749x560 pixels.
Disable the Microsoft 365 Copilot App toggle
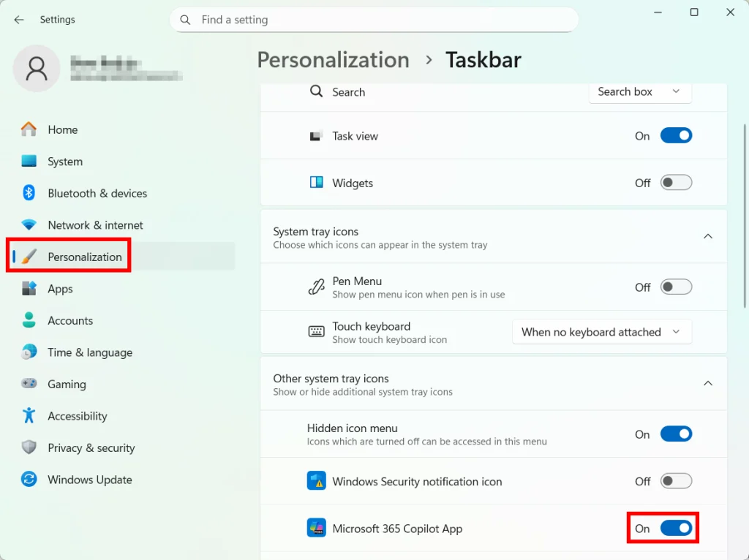(675, 528)
